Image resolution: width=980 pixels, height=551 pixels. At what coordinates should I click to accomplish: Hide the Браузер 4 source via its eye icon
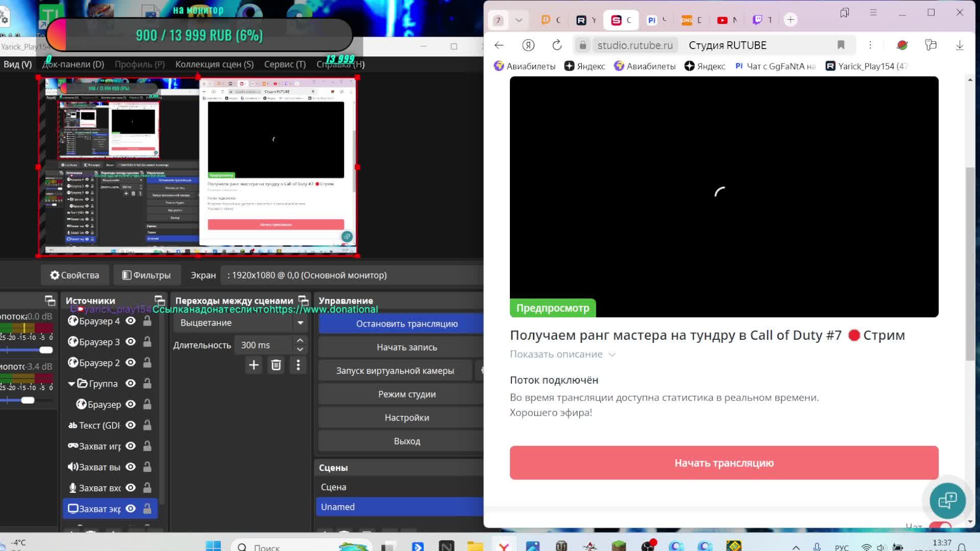coord(131,321)
